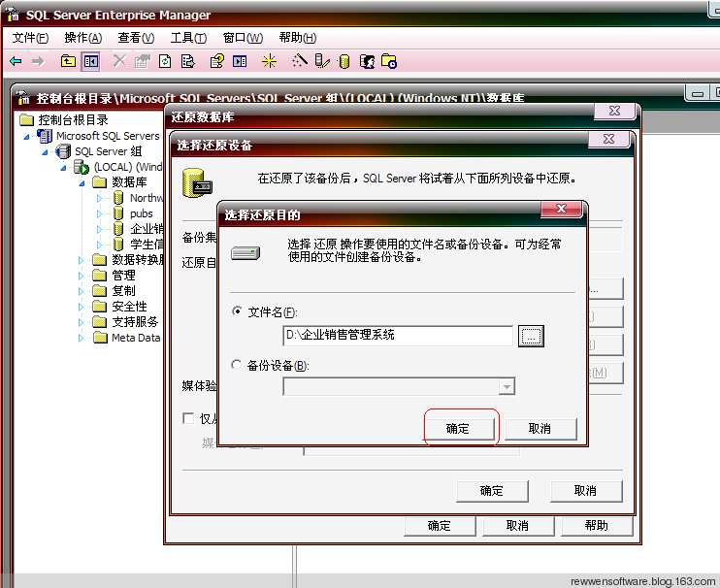This screenshot has width=720, height=588.
Task: Click the Properties toolbar icon
Action: [143, 61]
